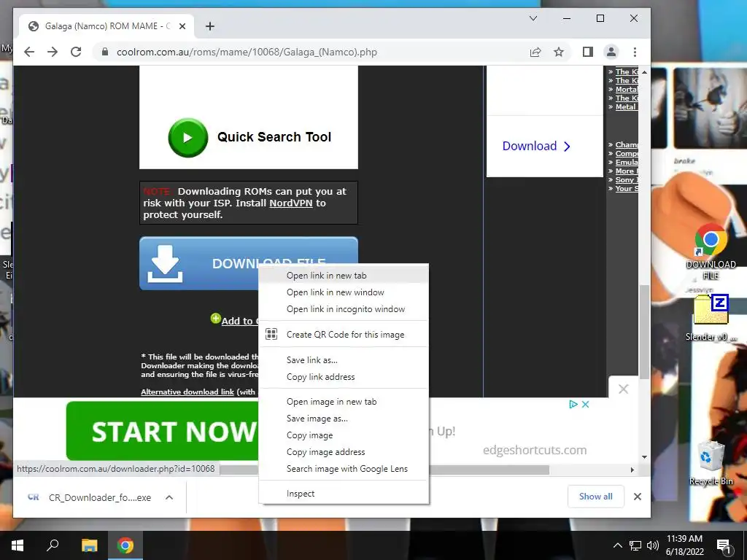Screen dimensions: 747x560
Task: Click the browser back arrow
Action: [29, 52]
